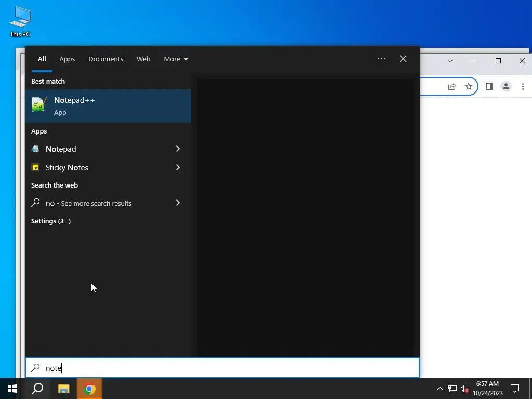Bookmark this page with the star icon
The image size is (532, 399).
[x=469, y=87]
